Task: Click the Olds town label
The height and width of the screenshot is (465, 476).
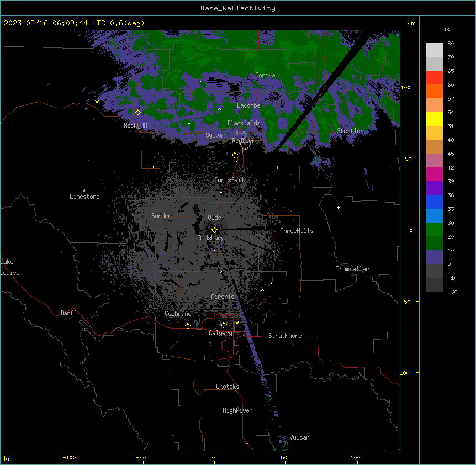Action: click(214, 218)
